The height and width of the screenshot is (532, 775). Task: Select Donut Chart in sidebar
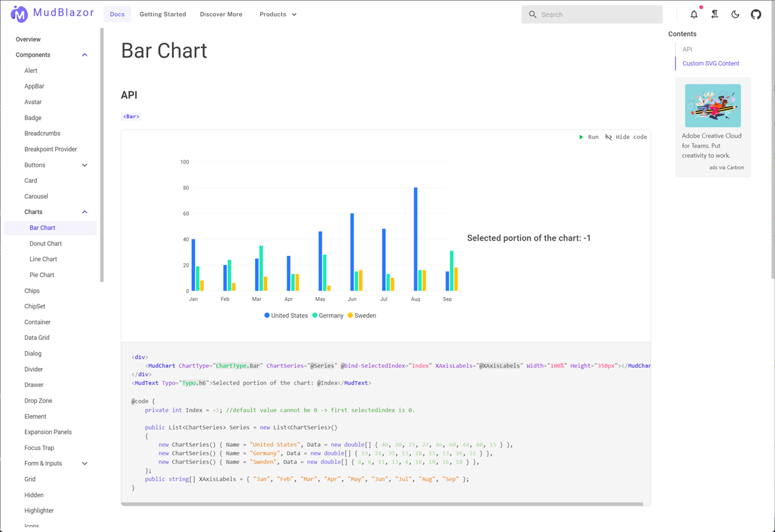(x=45, y=243)
